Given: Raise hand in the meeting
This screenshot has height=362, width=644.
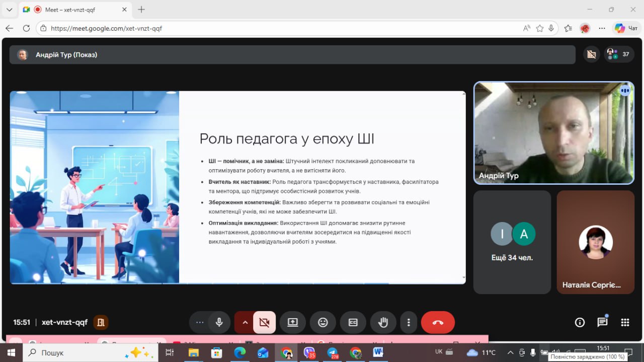Looking at the screenshot, I should click(383, 323).
